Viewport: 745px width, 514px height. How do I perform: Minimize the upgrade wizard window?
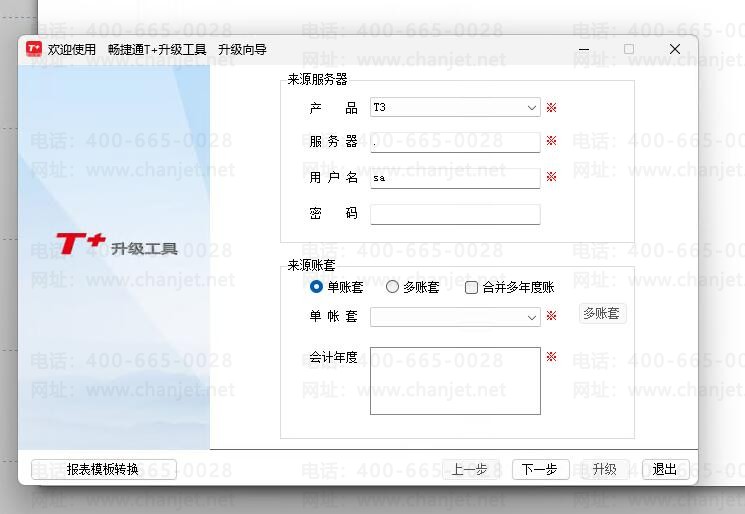(x=584, y=49)
